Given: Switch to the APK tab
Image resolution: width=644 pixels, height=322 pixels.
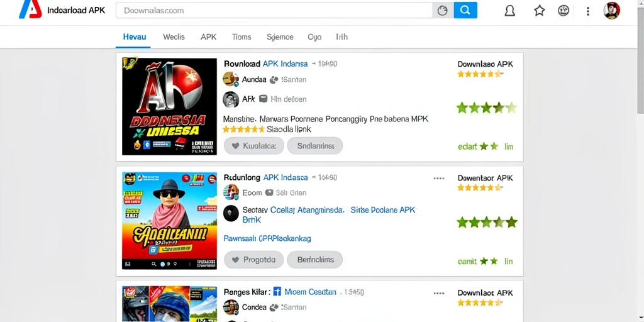Looking at the screenshot, I should coord(208,37).
